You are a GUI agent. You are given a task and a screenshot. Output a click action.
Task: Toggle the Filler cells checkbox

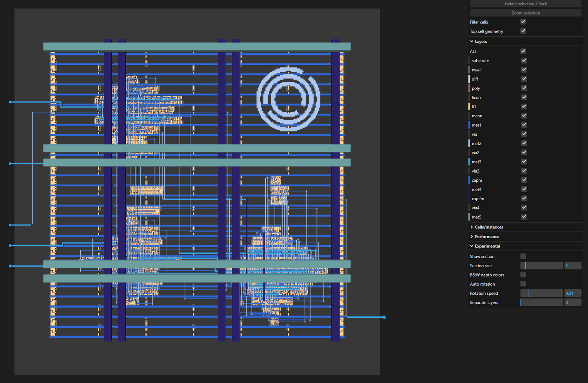pyautogui.click(x=523, y=22)
